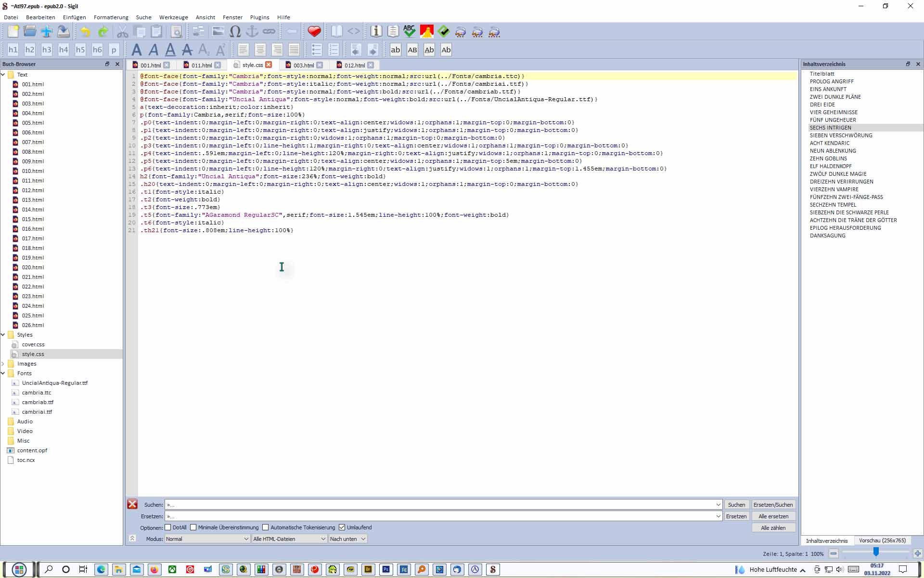Click the green plus add files icon
The width and height of the screenshot is (924, 578).
click(47, 32)
